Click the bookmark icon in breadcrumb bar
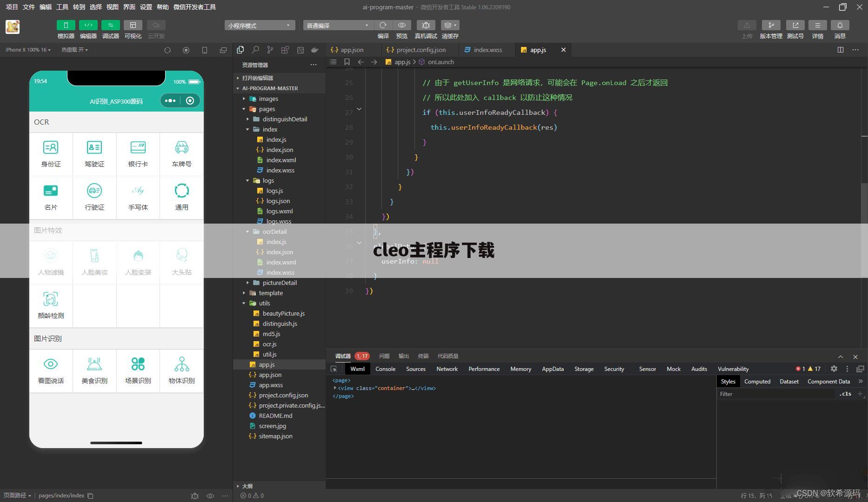This screenshot has width=868, height=502. click(x=347, y=62)
